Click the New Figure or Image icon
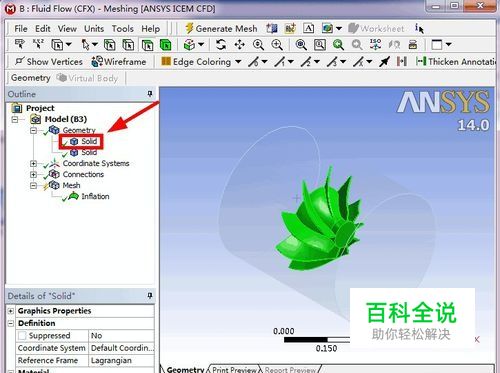The image size is (500, 373). (327, 29)
